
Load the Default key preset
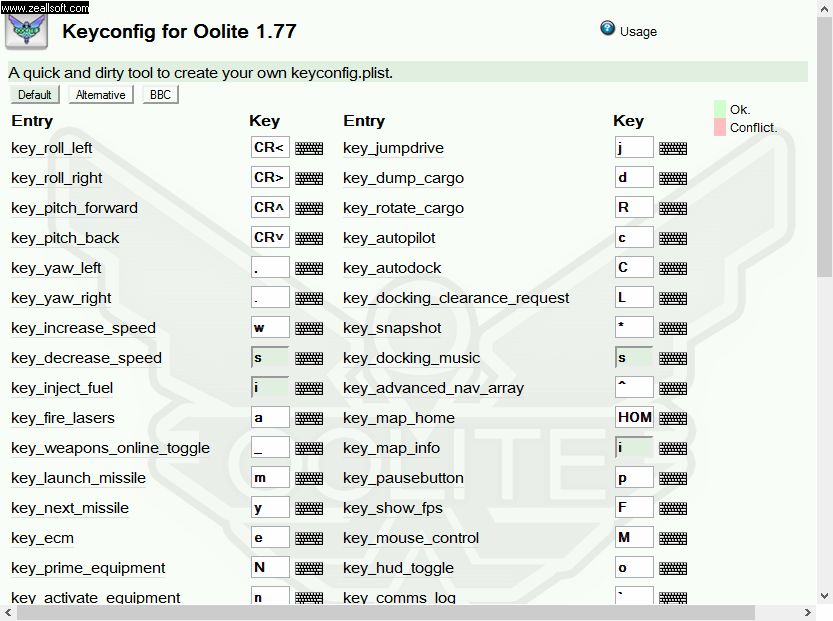[x=35, y=95]
